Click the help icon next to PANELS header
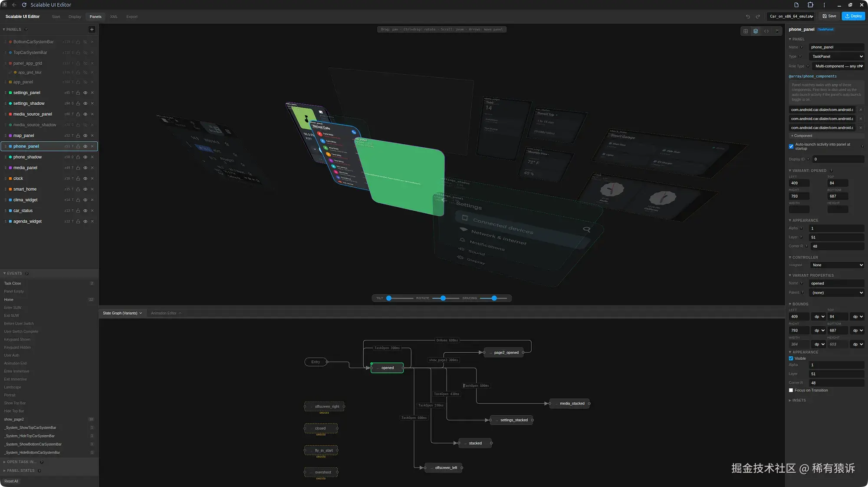This screenshot has width=868, height=487. click(26, 30)
